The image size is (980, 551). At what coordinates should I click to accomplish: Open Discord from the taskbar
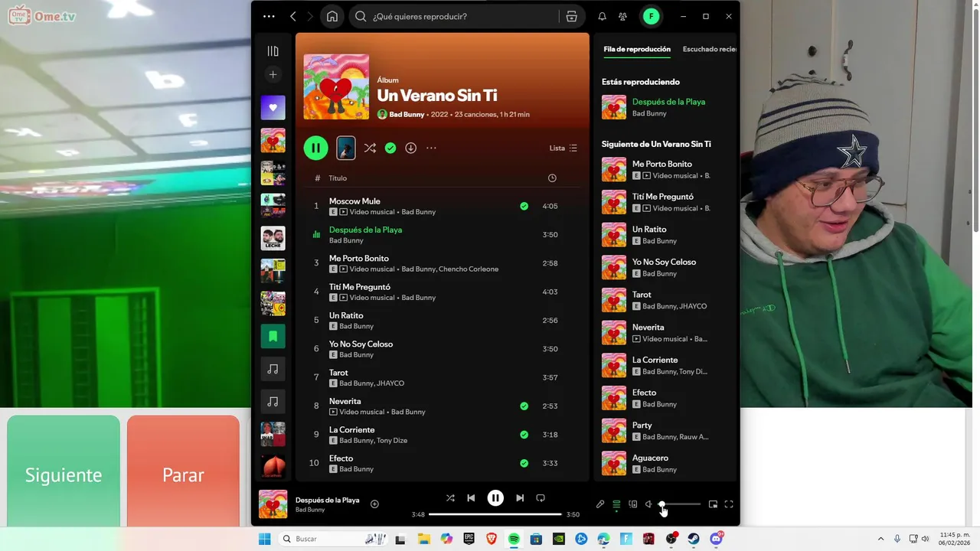click(717, 539)
